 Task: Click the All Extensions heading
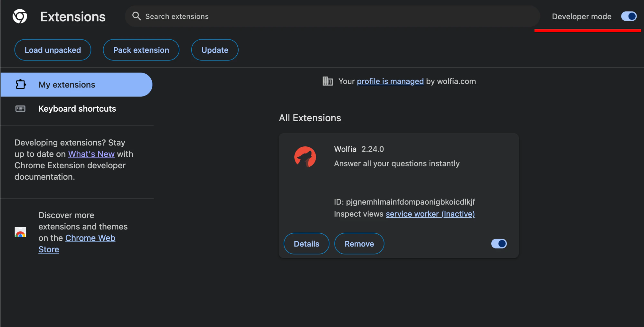[310, 118]
